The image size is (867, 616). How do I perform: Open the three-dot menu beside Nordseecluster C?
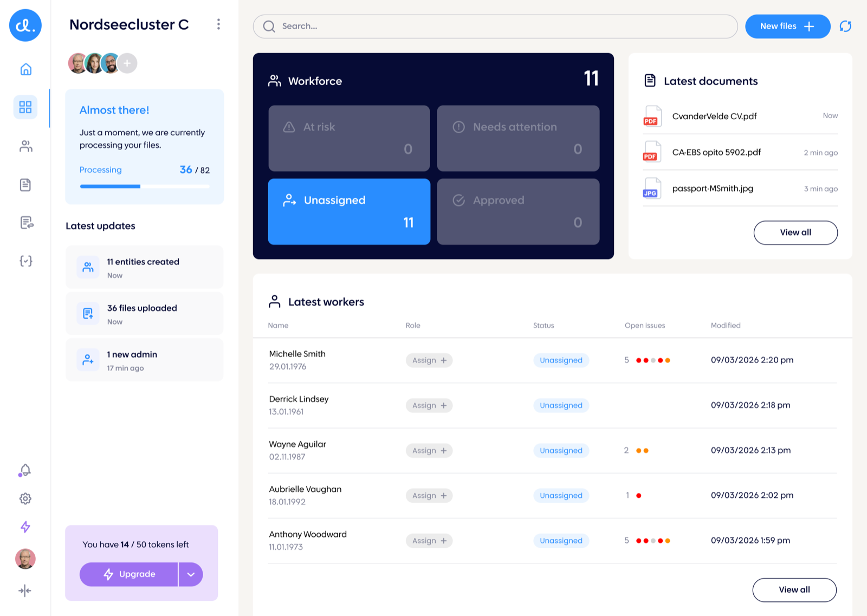(x=218, y=24)
